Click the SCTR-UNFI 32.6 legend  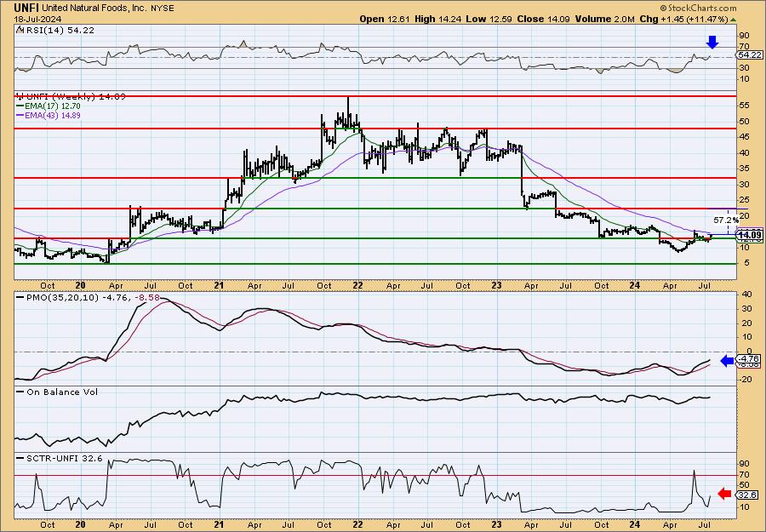tap(60, 458)
